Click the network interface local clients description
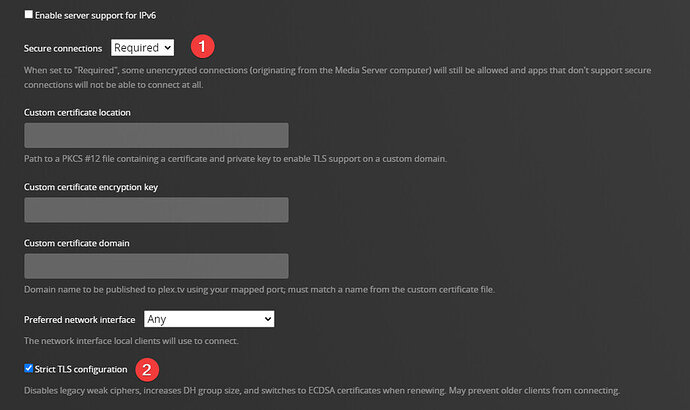This screenshot has width=690, height=410. pyautogui.click(x=131, y=341)
